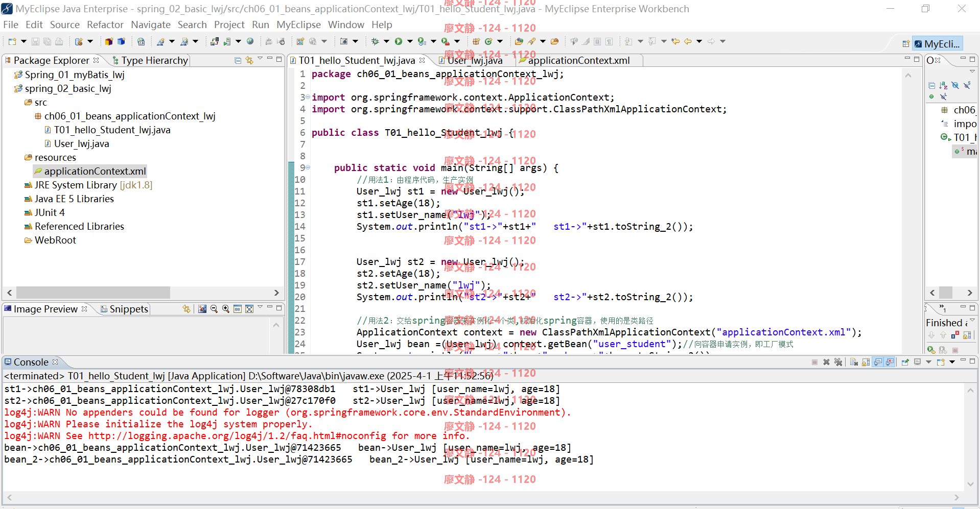
Task: Open the File menu
Action: point(10,25)
